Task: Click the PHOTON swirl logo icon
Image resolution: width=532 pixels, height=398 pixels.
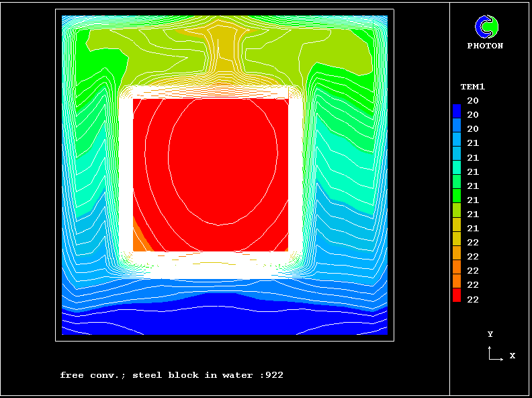Action: 487,27
